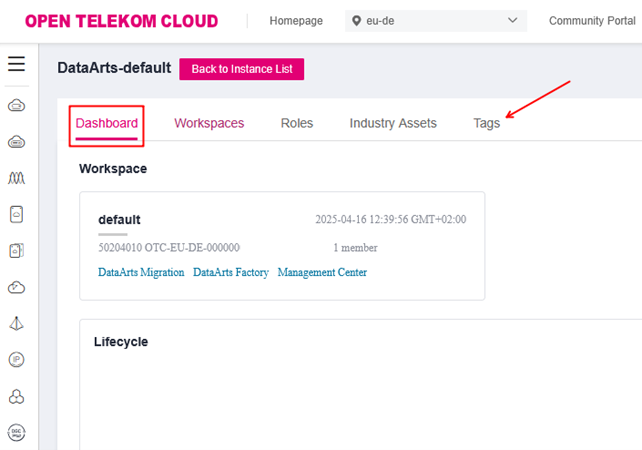Click the location pin icon beside eu-de

click(357, 21)
